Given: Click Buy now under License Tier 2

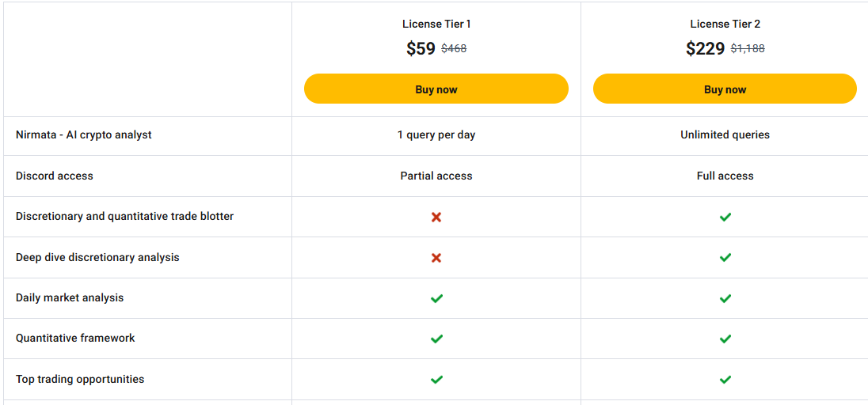Looking at the screenshot, I should 725,89.
